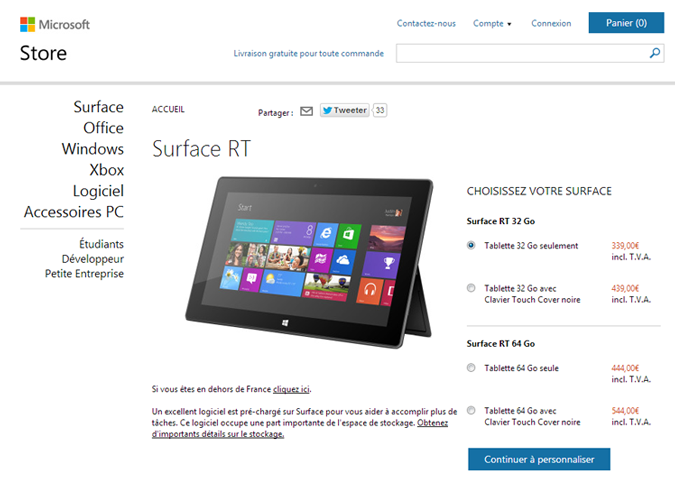Click the Contactez-nous link
Viewport: 675px width, 478px height.
[426, 23]
